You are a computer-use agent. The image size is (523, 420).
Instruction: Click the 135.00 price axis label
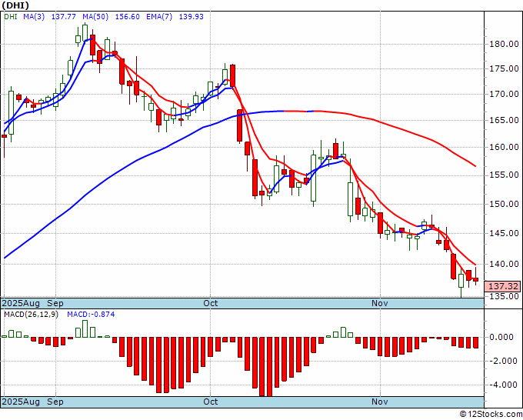[x=504, y=296]
